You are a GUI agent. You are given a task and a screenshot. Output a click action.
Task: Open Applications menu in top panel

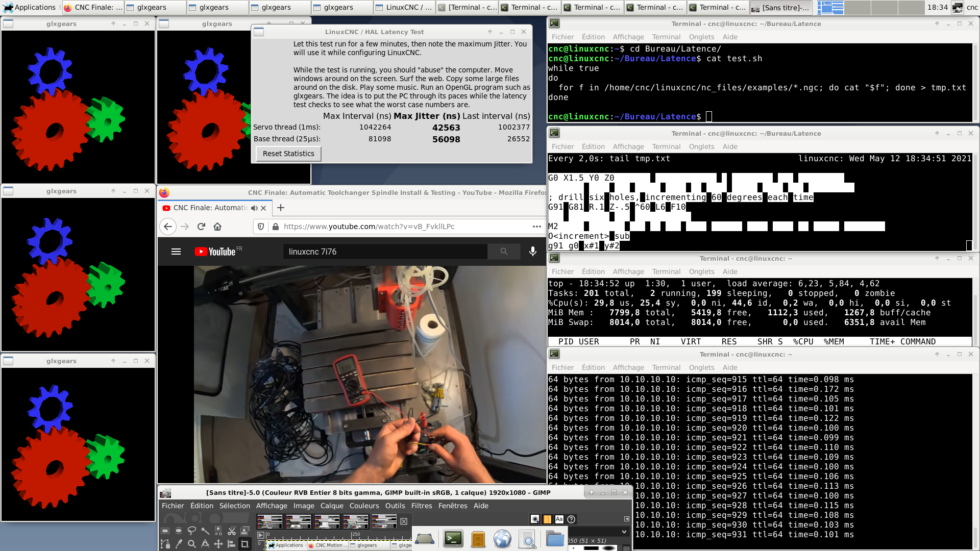coord(30,7)
